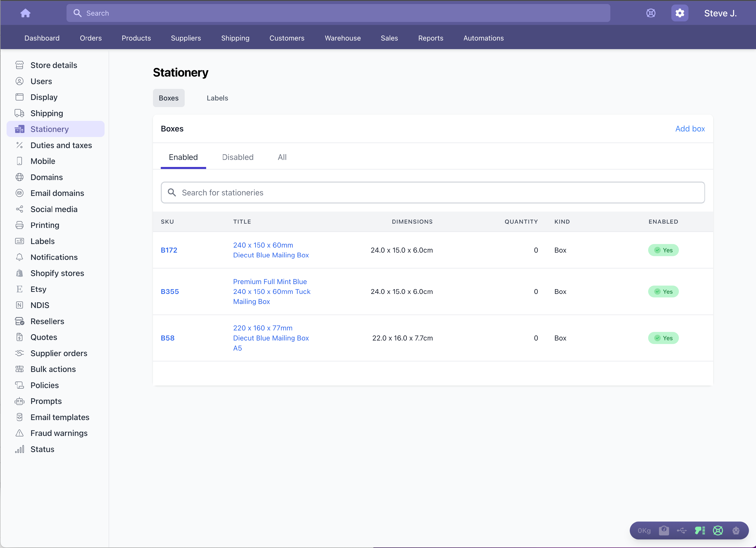This screenshot has height=548, width=756.
Task: Switch to the Labels stationery tab
Action: 217,98
